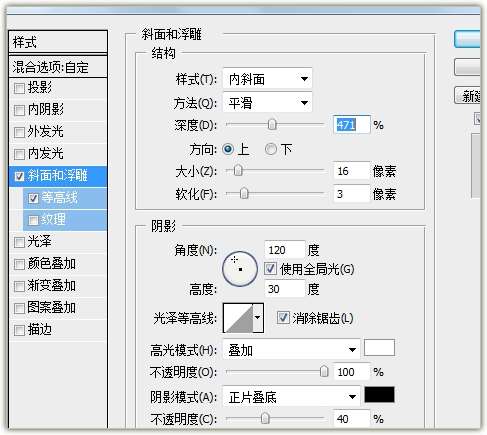Enable the 纹理 texture checkbox
The width and height of the screenshot is (487, 435).
point(33,220)
